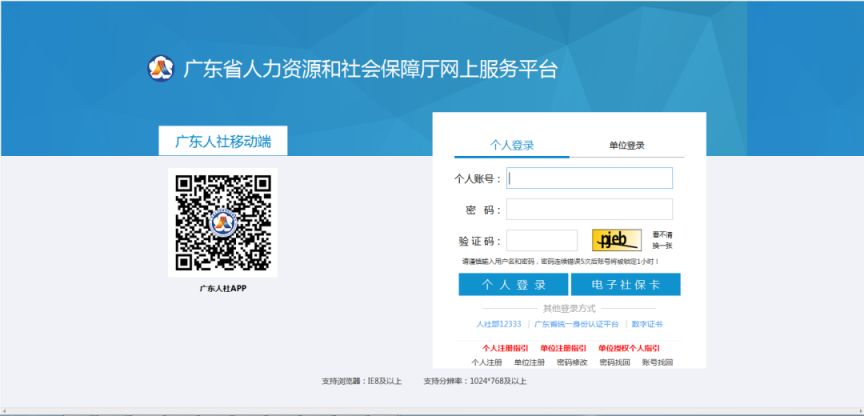The height and width of the screenshot is (416, 864).
Task: Click the QR code for 广东人社APP
Action: (223, 223)
